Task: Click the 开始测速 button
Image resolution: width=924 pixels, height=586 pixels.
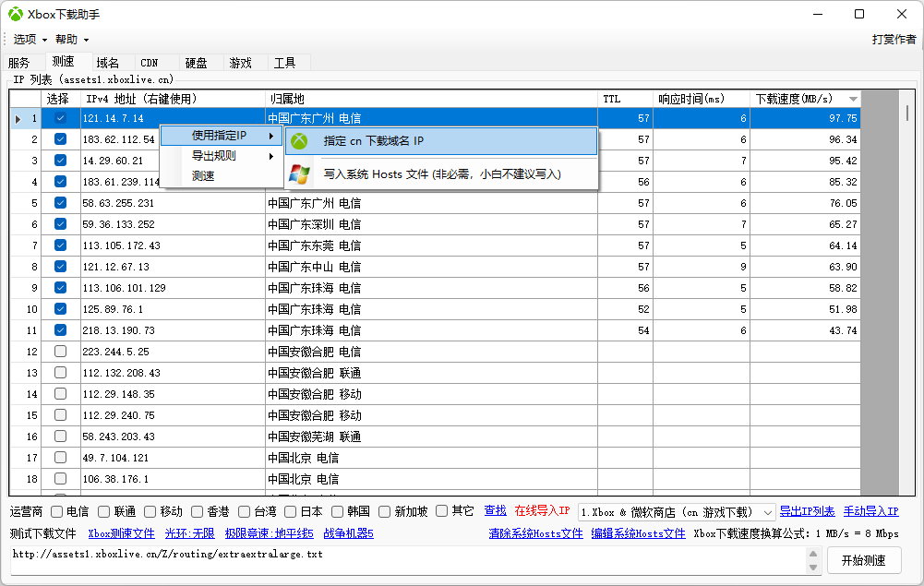Action: point(863,560)
